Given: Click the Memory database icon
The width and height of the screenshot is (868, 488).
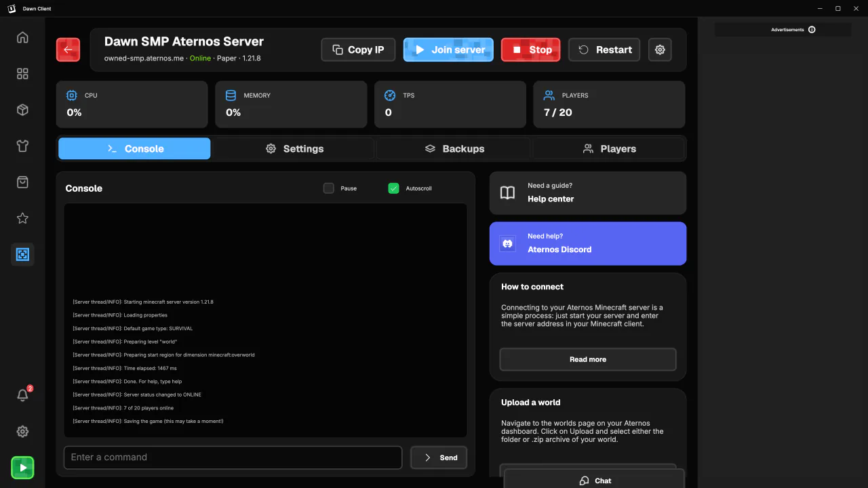Looking at the screenshot, I should pos(231,96).
